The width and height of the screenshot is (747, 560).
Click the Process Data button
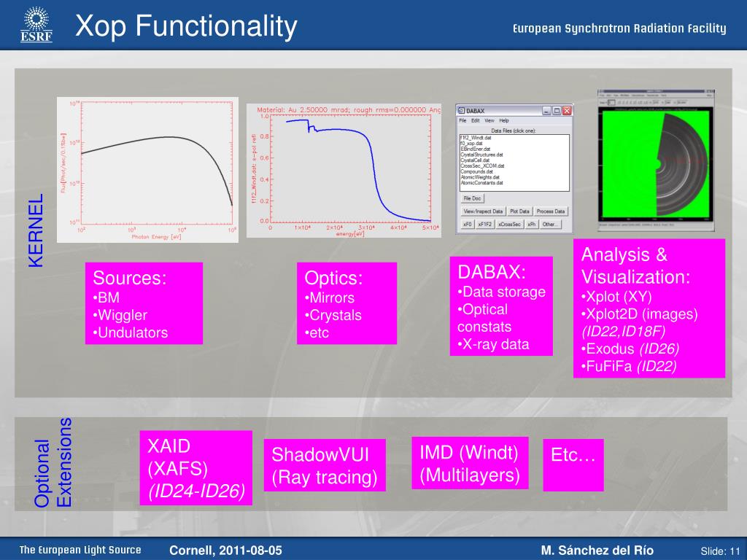[x=550, y=211]
